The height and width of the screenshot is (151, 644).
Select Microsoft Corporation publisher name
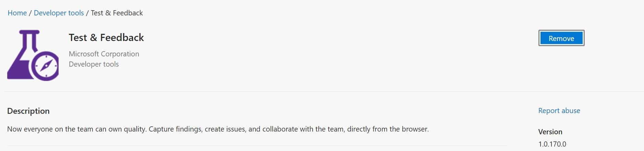click(x=104, y=54)
